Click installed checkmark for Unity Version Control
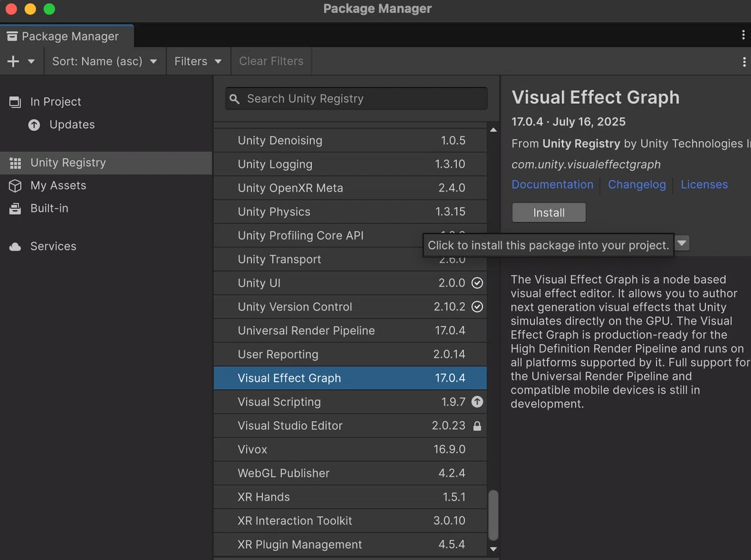The image size is (751, 560). tap(477, 307)
